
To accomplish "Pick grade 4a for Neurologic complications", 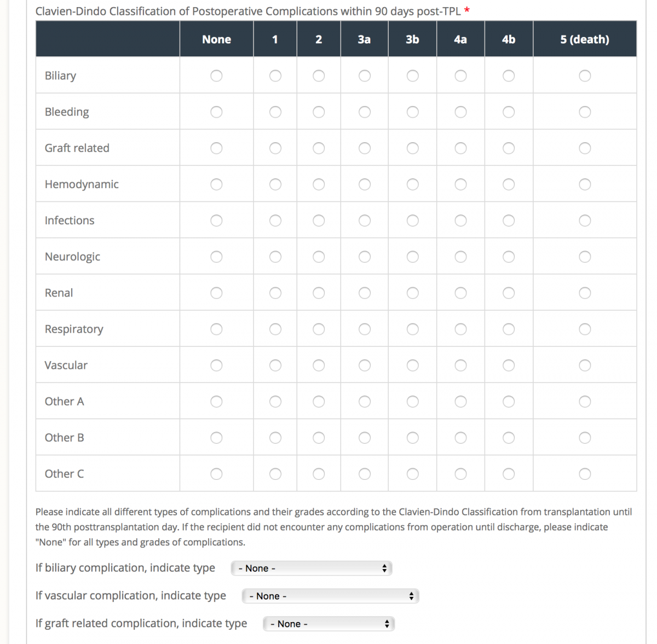I will pyautogui.click(x=461, y=257).
